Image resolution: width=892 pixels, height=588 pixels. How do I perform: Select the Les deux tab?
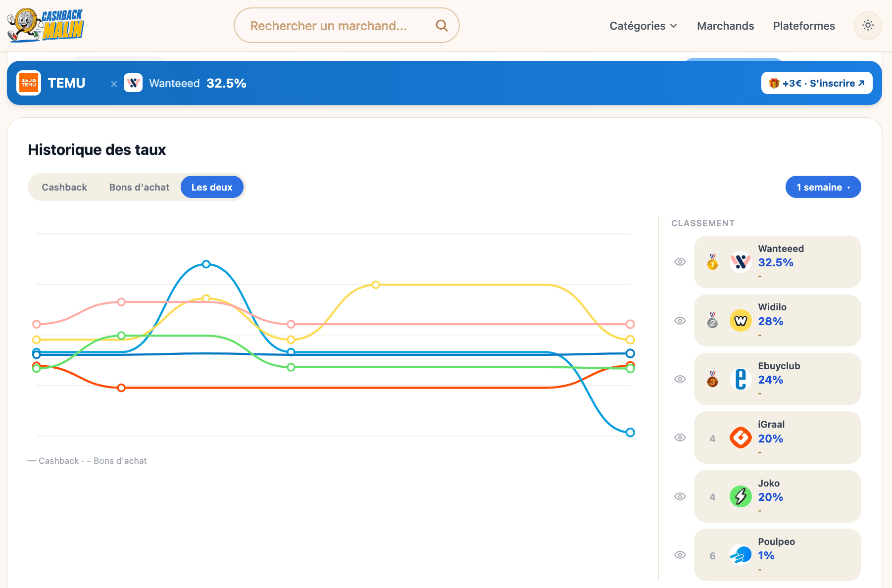pyautogui.click(x=212, y=187)
